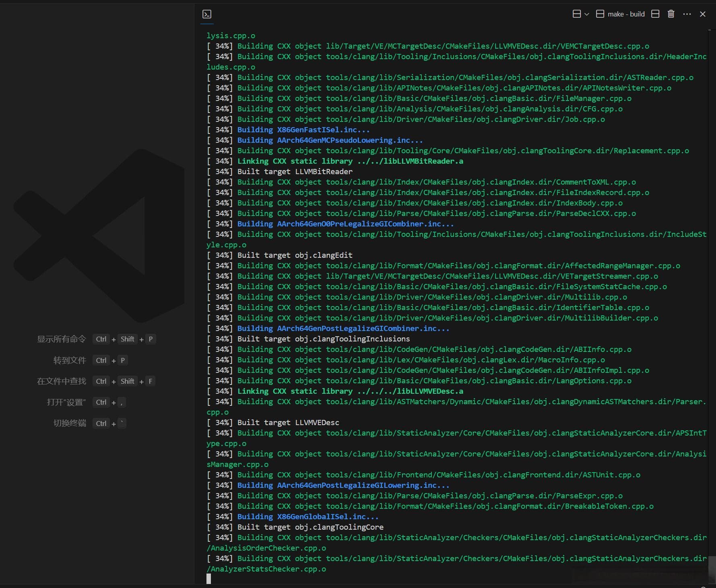Viewport: 716px width, 588px height.
Task: Click the "Building AArch64GenPostLegalizeGICombiner.inc..." line
Action: pos(328,329)
